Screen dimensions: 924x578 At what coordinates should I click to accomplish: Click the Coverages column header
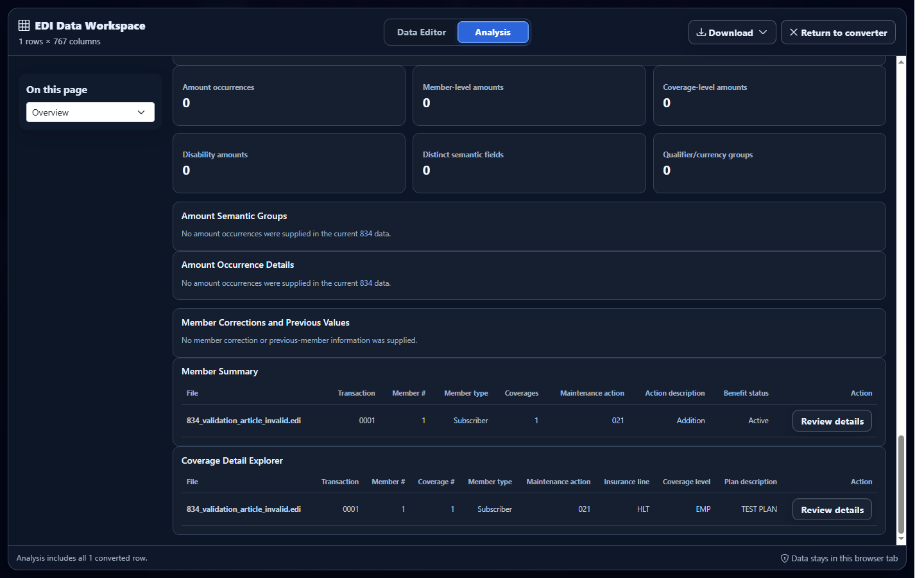tap(522, 393)
